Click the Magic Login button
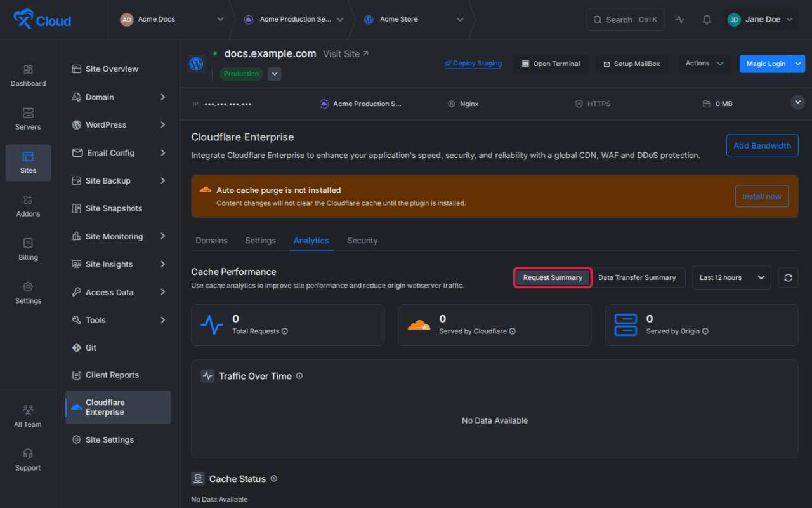 pos(765,63)
